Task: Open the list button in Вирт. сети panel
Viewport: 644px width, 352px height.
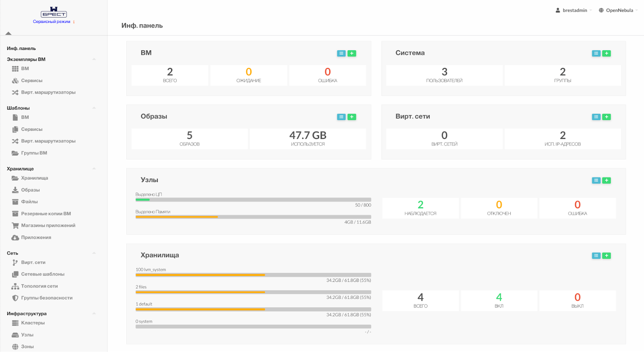Action: click(596, 117)
